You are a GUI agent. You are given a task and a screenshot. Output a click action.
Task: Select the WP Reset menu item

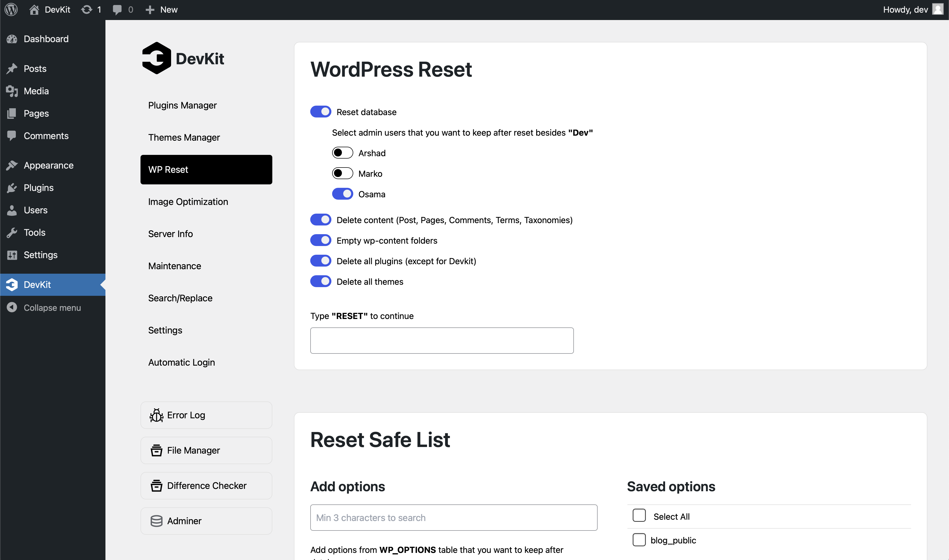tap(206, 169)
